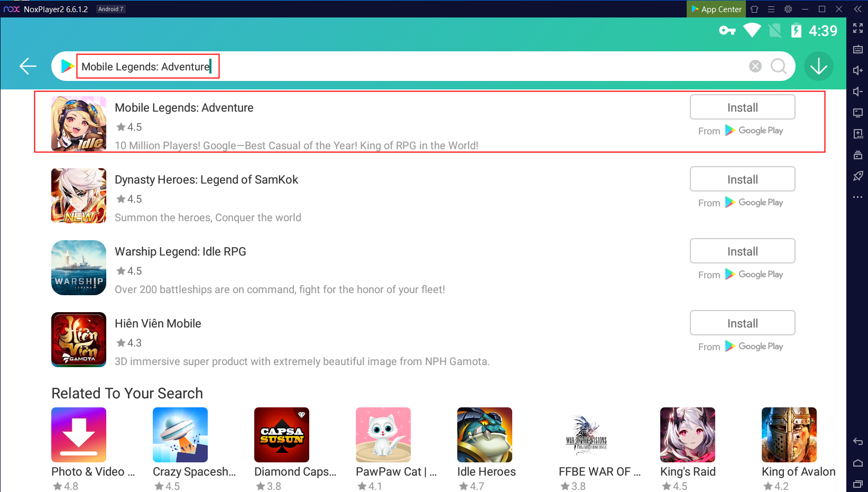The height and width of the screenshot is (492, 868).
Task: Install Mobile Legends: Adventure
Action: [742, 107]
